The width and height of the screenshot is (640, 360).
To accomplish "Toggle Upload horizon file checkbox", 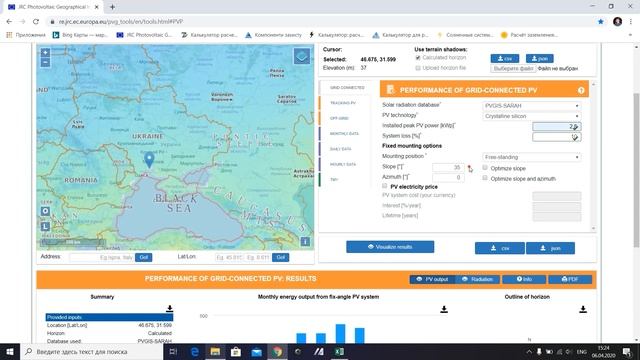I will tap(418, 68).
